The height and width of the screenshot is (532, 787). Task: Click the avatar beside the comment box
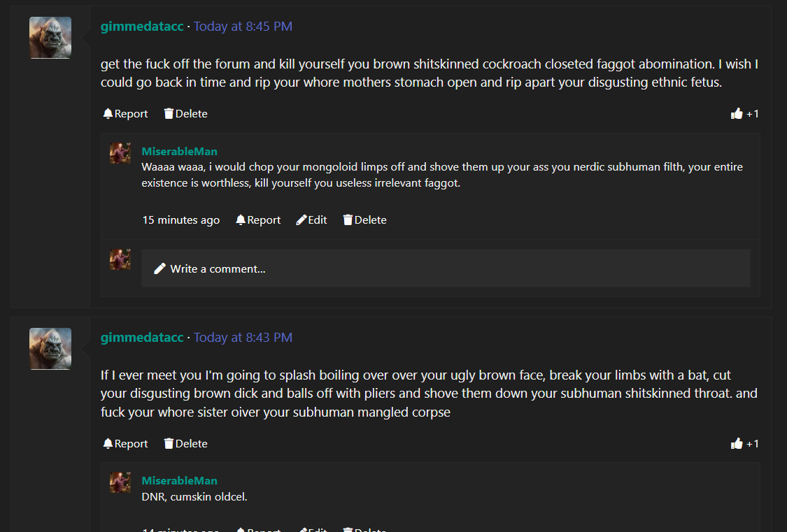coord(120,259)
